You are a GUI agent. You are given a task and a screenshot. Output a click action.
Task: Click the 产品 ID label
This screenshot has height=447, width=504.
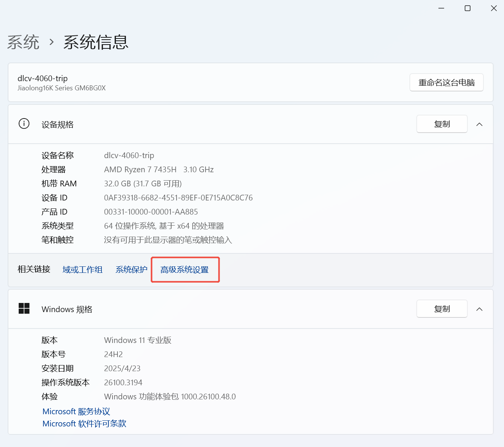[x=55, y=212]
